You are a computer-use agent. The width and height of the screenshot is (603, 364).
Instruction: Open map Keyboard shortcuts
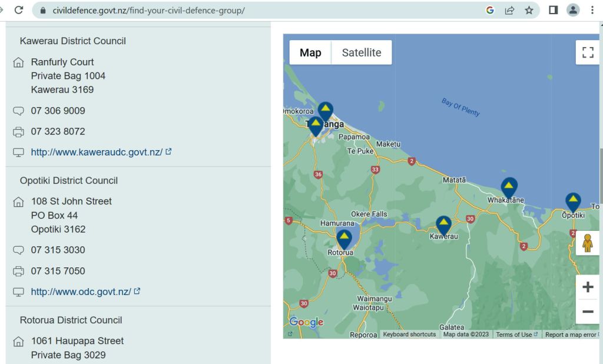point(409,335)
